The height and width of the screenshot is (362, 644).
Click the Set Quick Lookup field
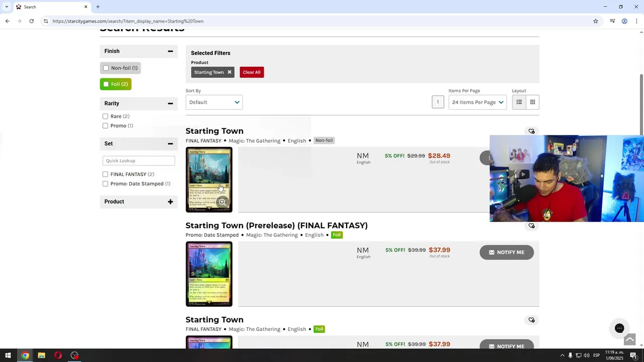[139, 160]
